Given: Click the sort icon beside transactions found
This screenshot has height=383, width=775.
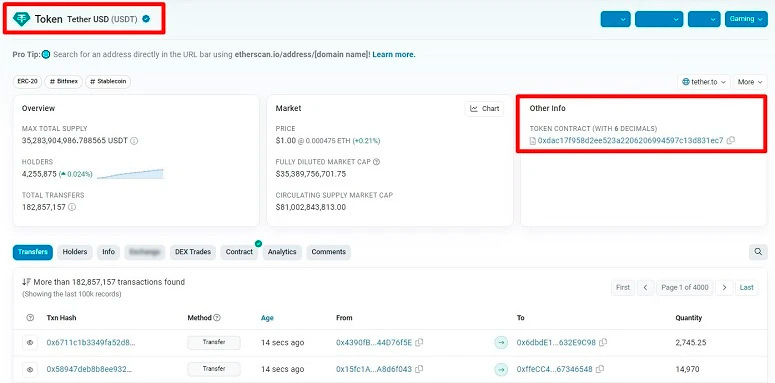Looking at the screenshot, I should point(27,282).
